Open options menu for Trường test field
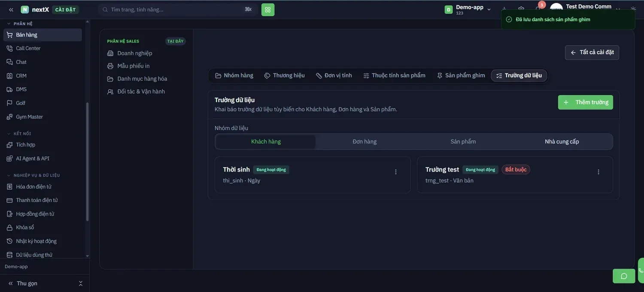 coord(598,172)
